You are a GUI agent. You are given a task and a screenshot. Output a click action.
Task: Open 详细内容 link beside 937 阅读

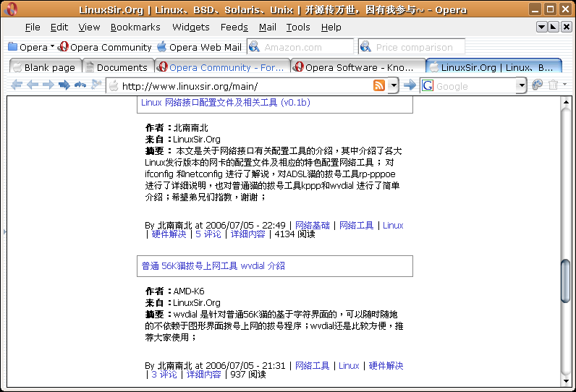203,375
